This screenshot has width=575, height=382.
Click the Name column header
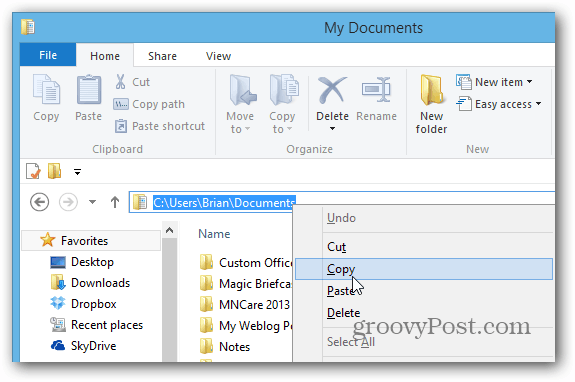click(x=214, y=234)
